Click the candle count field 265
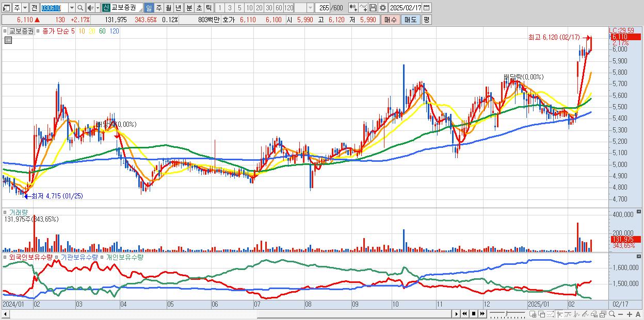 click(x=323, y=8)
